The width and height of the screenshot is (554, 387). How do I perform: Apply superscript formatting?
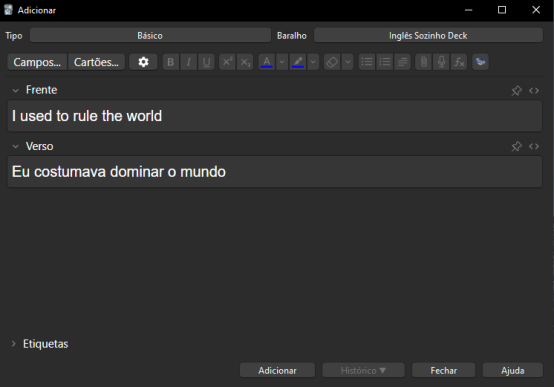[227, 62]
